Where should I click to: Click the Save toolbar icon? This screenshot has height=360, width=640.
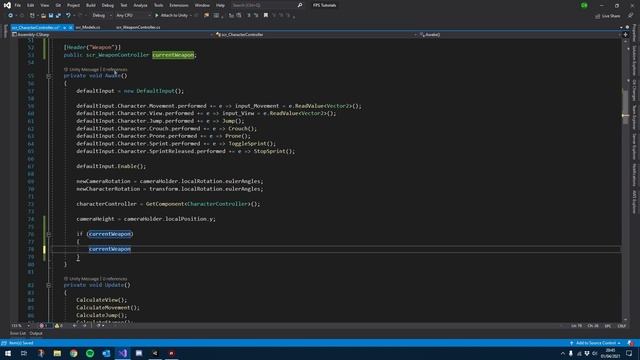[x=51, y=16]
